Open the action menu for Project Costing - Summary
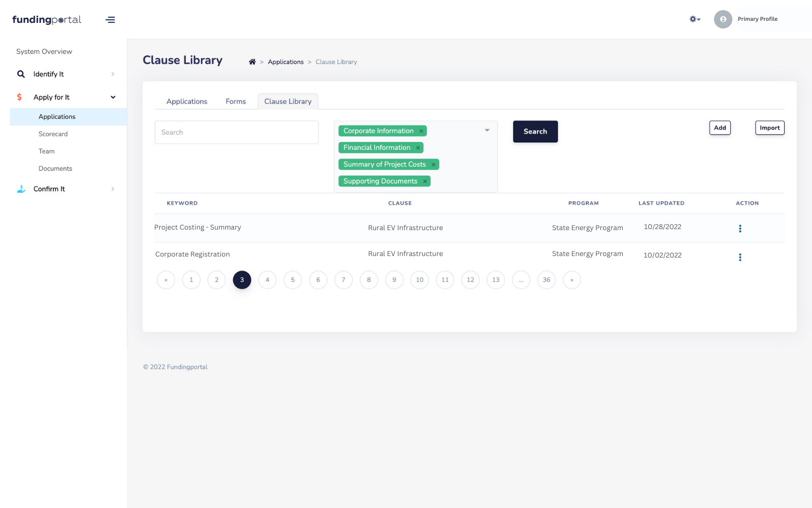This screenshot has width=812, height=508. (x=740, y=228)
